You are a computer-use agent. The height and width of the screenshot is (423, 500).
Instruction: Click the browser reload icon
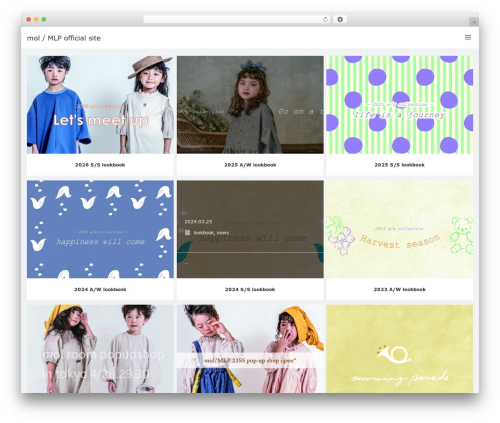tap(325, 20)
